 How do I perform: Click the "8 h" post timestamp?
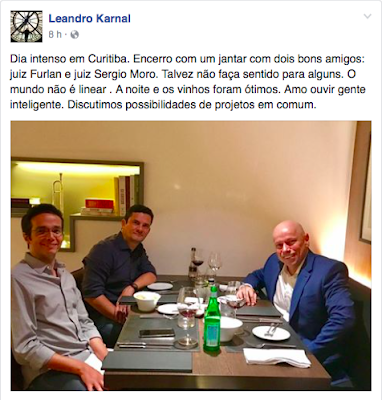[x=55, y=34]
